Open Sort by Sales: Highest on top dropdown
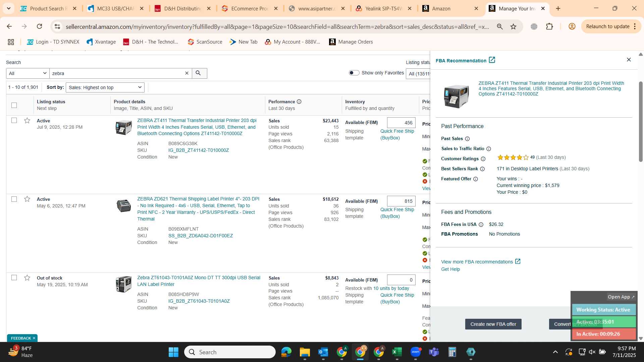644x362 pixels. point(105,87)
